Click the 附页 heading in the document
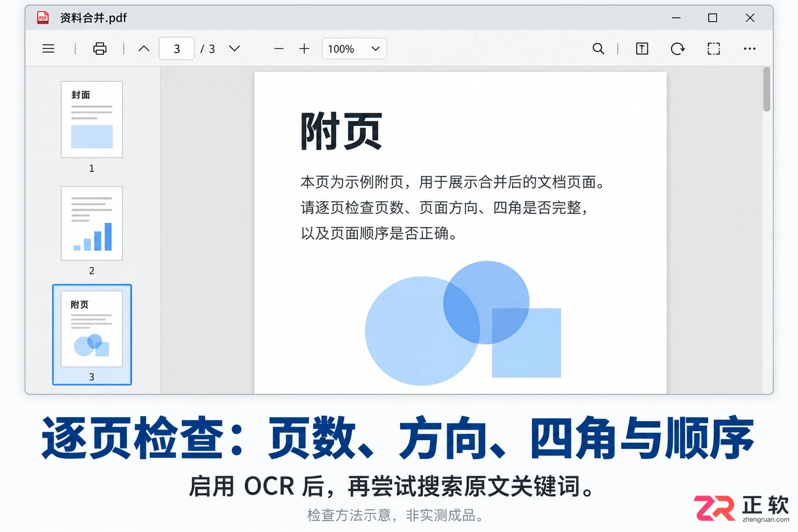The height and width of the screenshot is (532, 798). click(x=341, y=131)
